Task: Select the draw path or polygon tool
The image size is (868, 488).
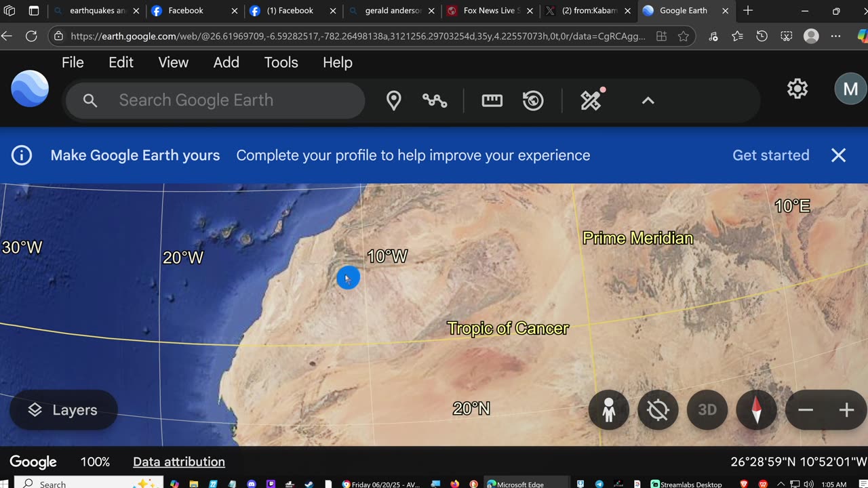Action: pyautogui.click(x=435, y=100)
